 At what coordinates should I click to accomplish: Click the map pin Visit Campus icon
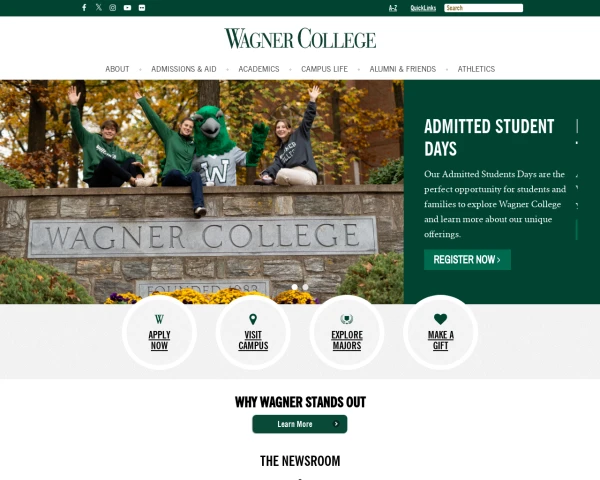click(253, 319)
